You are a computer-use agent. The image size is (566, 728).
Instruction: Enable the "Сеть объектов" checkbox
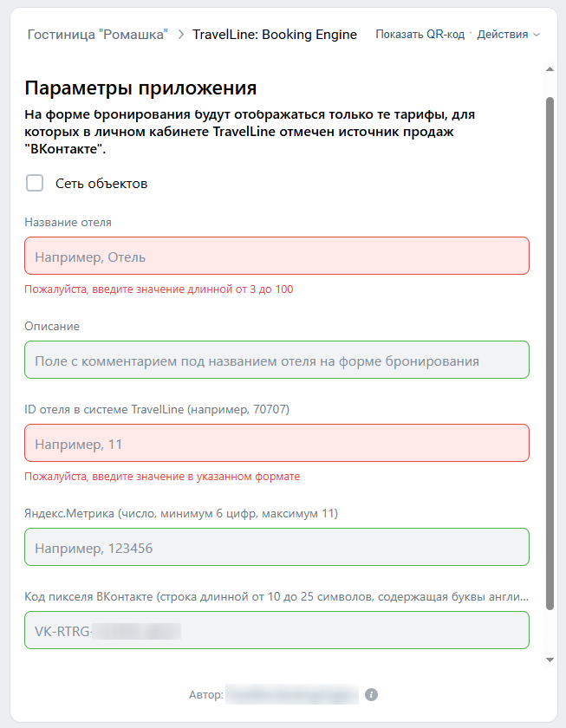click(35, 183)
